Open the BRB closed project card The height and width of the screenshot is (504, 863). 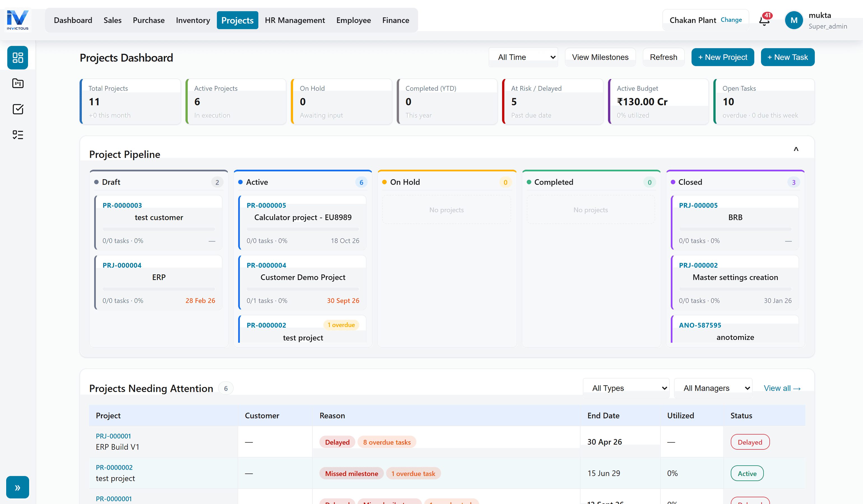pyautogui.click(x=735, y=222)
